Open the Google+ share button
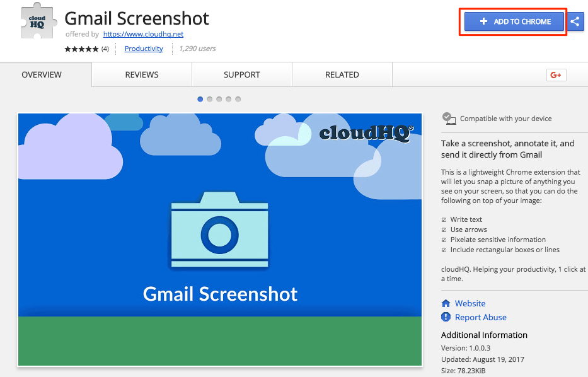The height and width of the screenshot is (377, 588). click(555, 74)
